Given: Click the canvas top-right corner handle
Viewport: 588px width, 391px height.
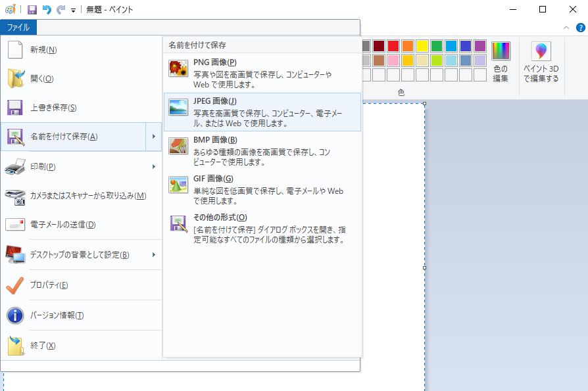Looking at the screenshot, I should (424, 103).
